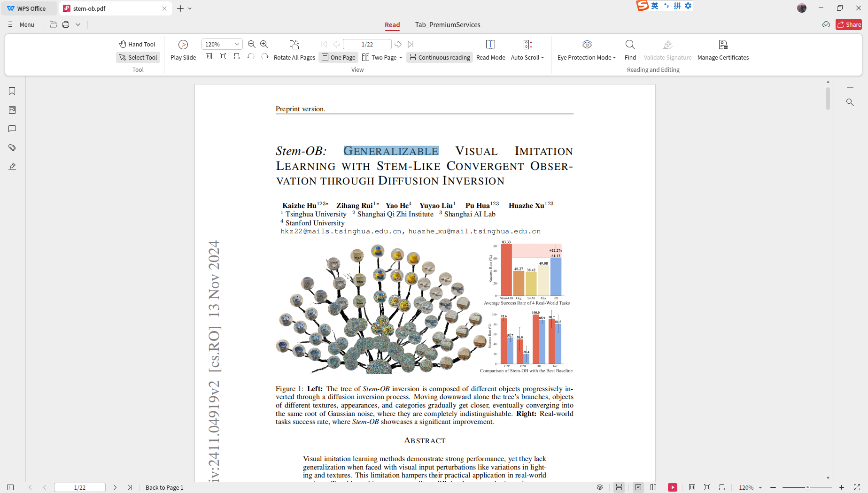868x493 pixels.
Task: Click the open file folder icon
Action: (x=54, y=24)
